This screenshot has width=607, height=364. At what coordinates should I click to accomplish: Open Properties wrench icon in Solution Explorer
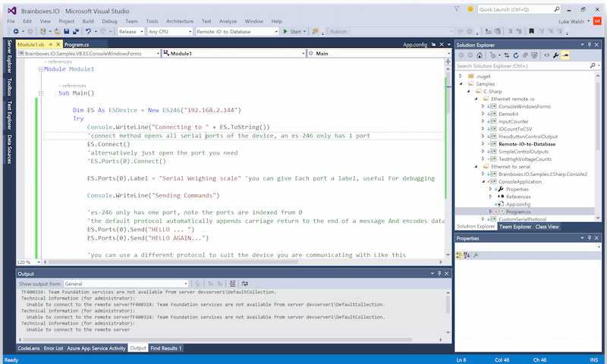[556, 55]
